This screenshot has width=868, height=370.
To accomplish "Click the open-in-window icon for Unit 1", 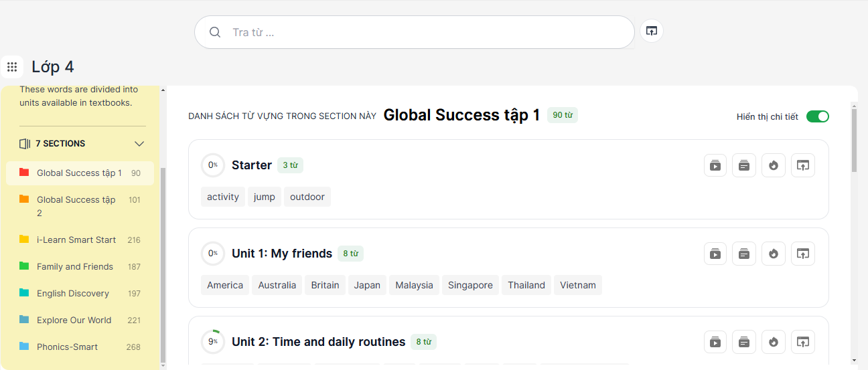I will tap(803, 254).
